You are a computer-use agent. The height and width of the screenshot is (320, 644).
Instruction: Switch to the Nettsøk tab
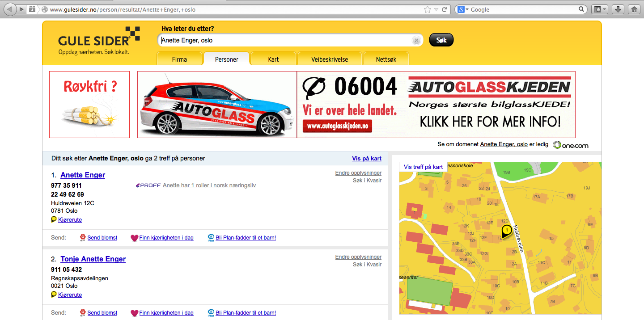tap(386, 59)
